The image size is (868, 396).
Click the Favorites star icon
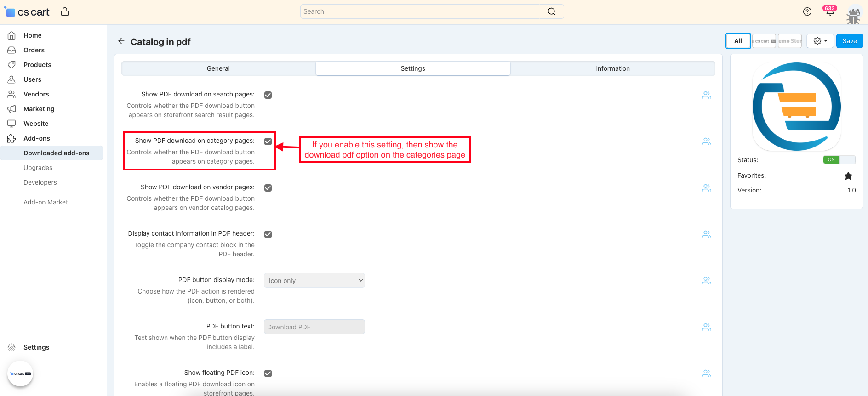point(848,176)
